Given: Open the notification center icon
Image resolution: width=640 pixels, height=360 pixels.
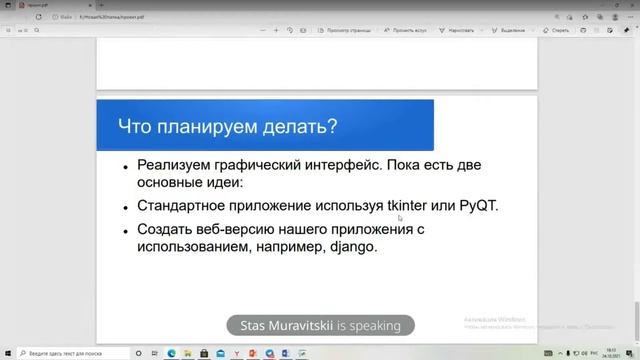Looking at the screenshot, I should (x=629, y=353).
